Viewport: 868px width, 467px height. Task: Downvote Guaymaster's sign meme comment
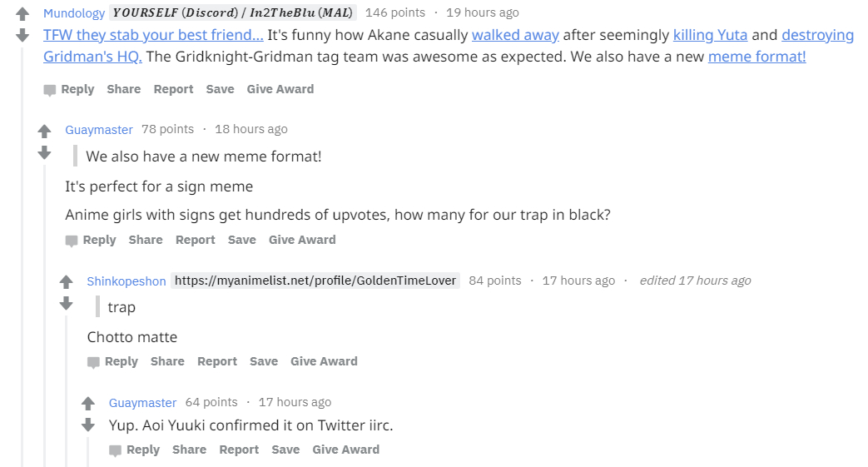(44, 152)
